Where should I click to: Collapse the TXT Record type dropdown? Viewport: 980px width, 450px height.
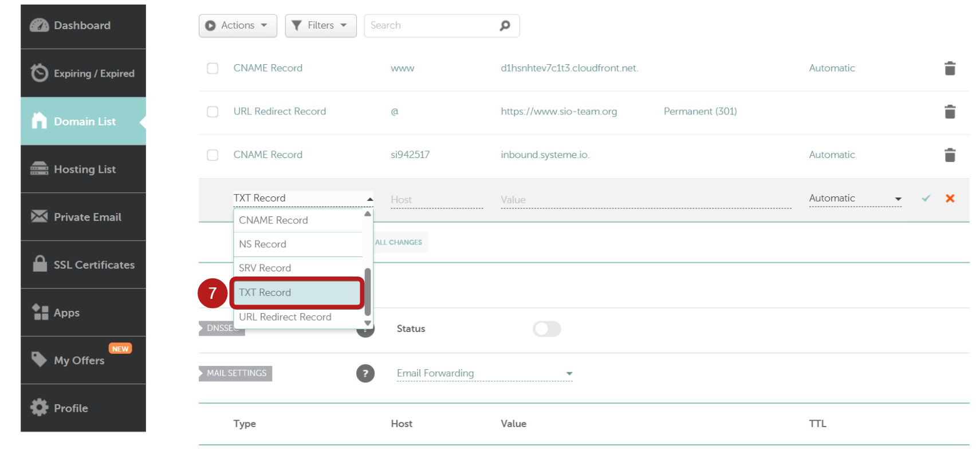[x=304, y=198]
